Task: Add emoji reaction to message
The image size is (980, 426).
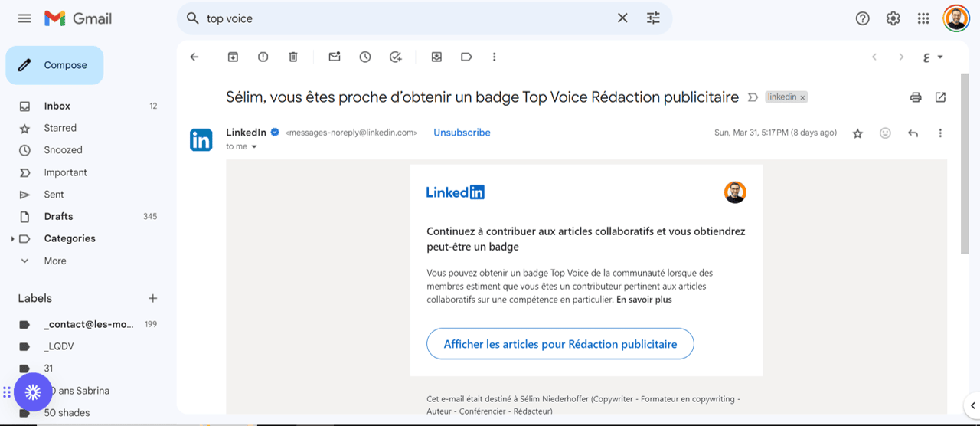Action: click(885, 133)
